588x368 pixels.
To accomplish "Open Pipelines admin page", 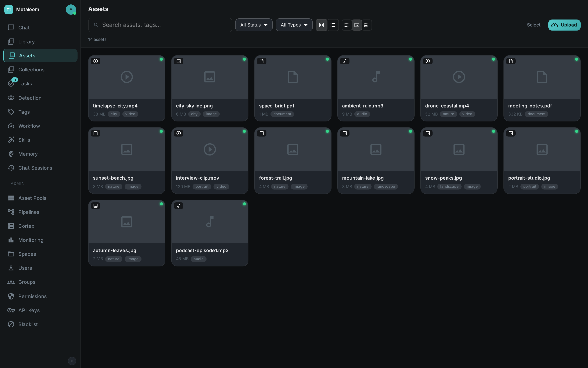I will pos(40,212).
